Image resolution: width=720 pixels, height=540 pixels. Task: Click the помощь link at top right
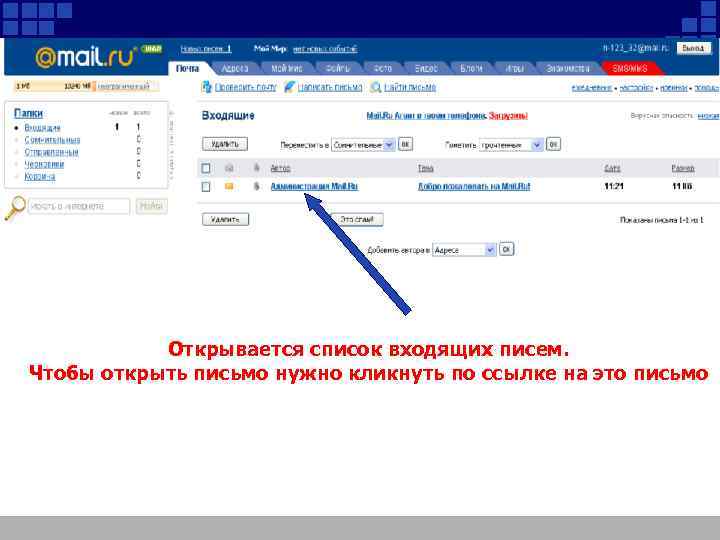706,88
